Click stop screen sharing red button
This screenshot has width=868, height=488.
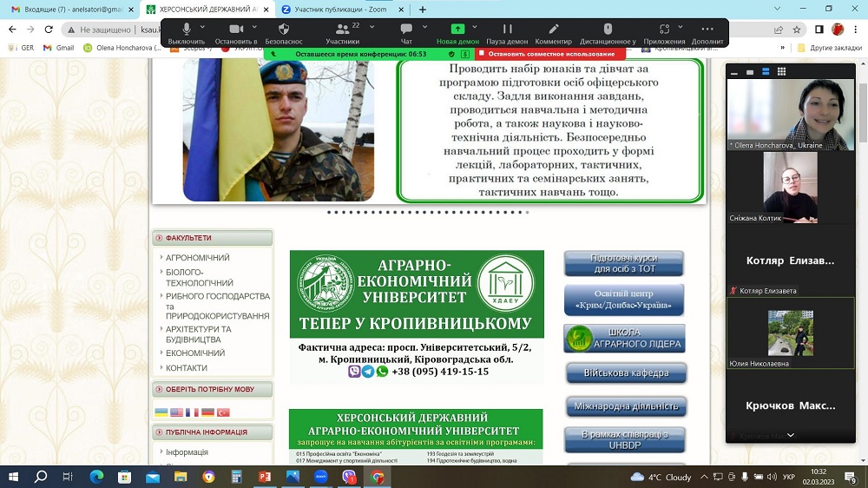coord(550,54)
